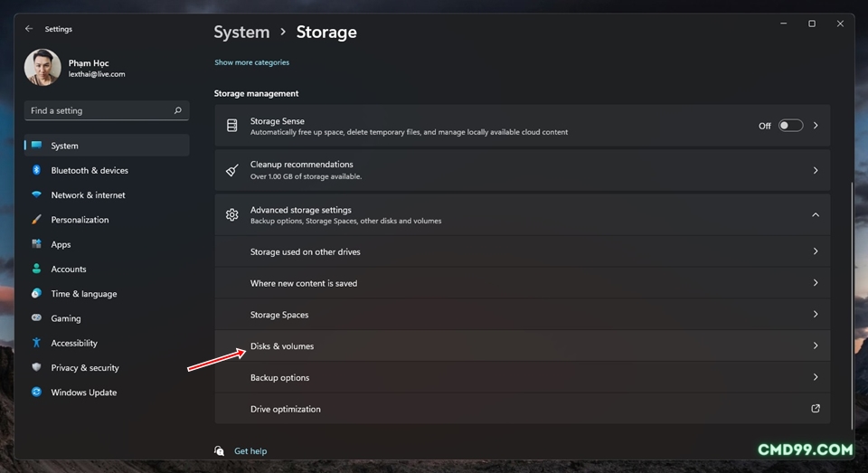The height and width of the screenshot is (473, 868).
Task: Open Storage Spaces row chevron
Action: (x=816, y=314)
